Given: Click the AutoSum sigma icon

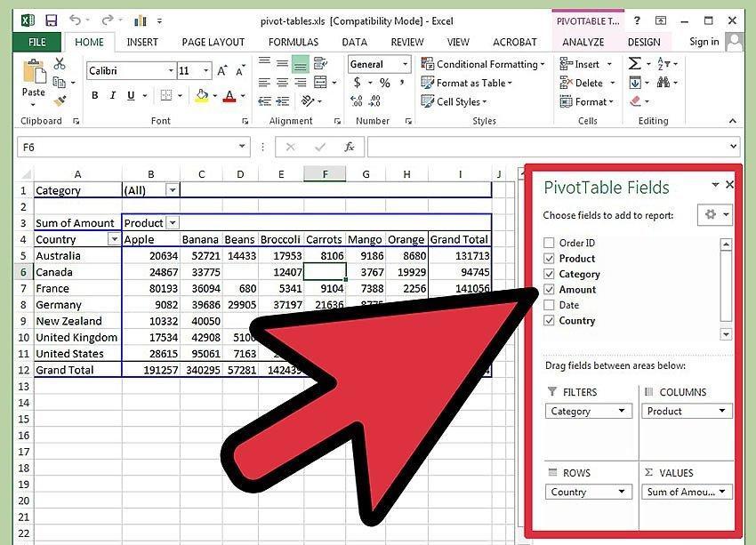Looking at the screenshot, I should coord(634,64).
